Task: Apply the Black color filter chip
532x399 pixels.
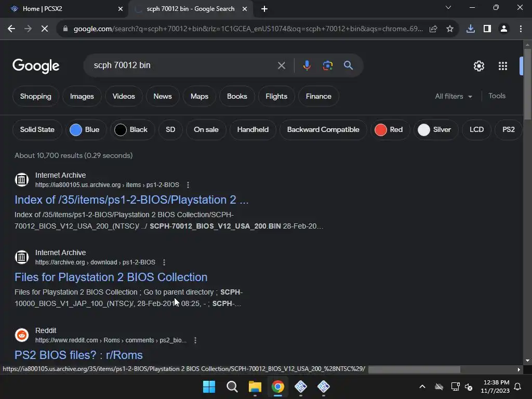Action: pos(132,129)
